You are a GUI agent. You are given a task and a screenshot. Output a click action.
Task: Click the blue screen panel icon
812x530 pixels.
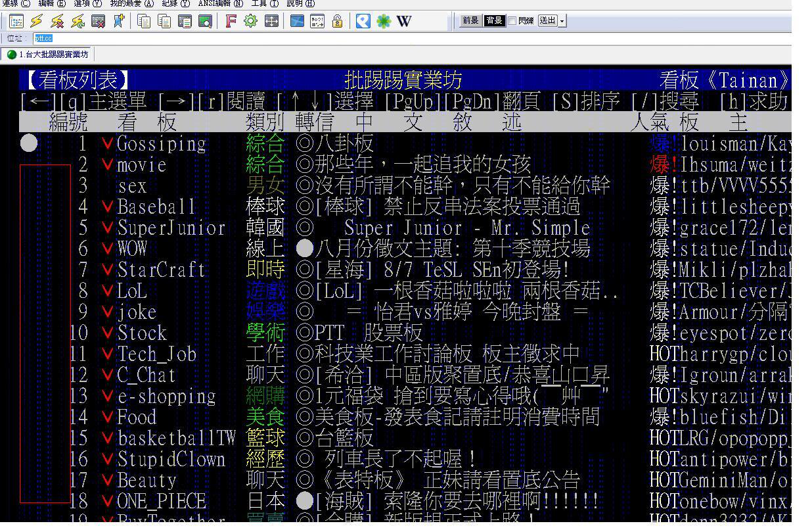pyautogui.click(x=297, y=21)
